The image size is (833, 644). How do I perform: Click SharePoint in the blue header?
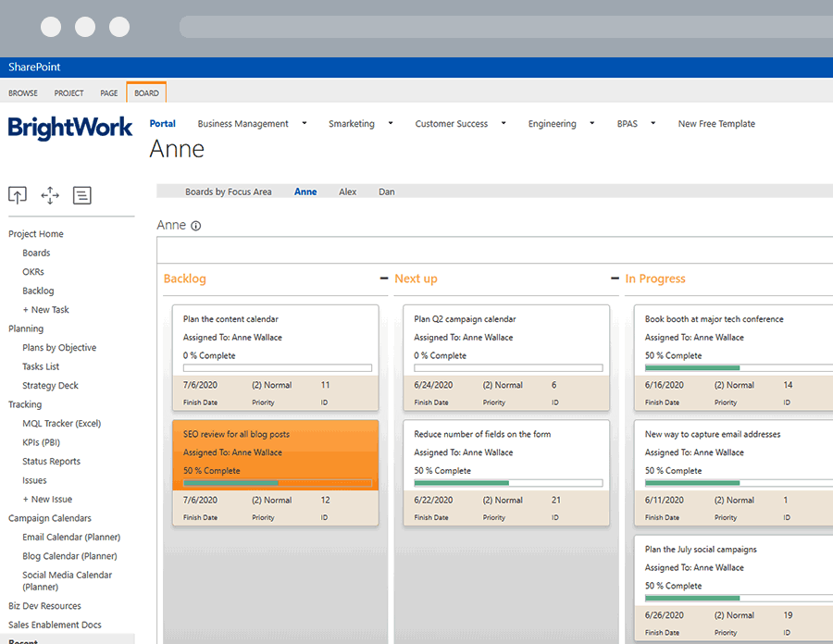34,67
